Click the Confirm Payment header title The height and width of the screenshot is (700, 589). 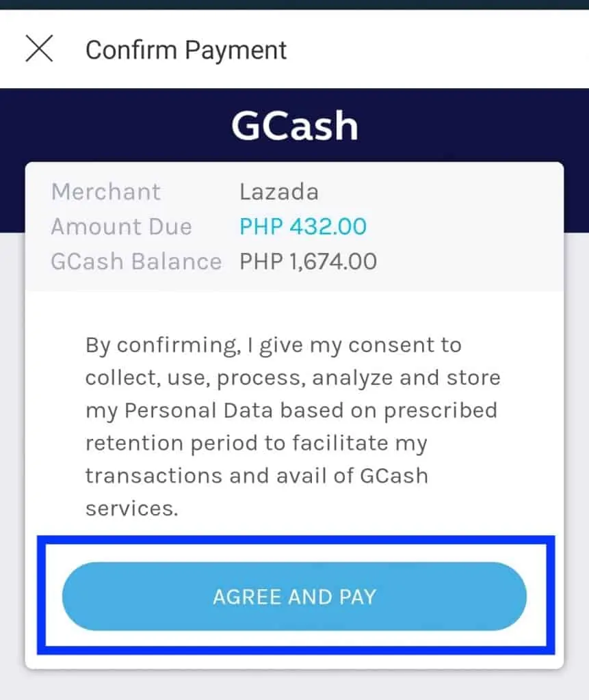(x=186, y=50)
